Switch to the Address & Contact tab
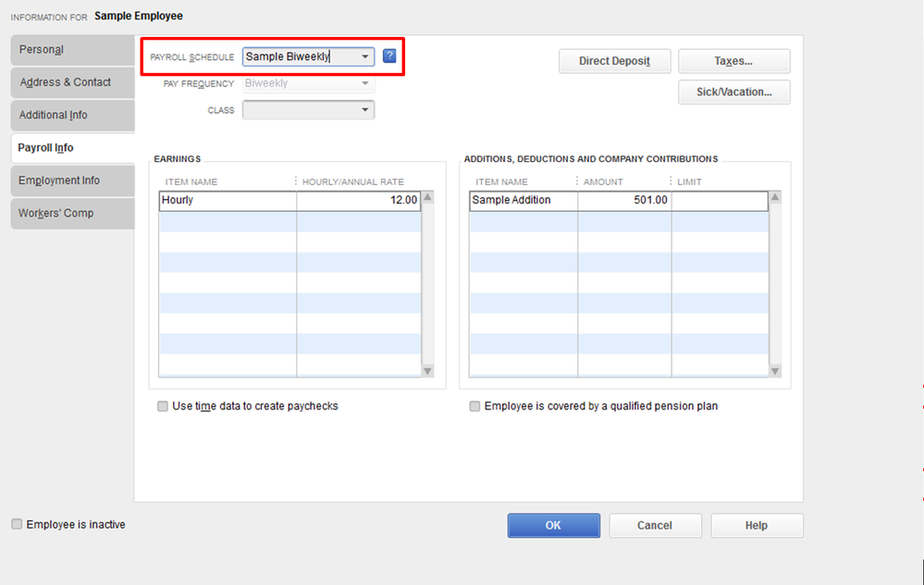Viewport: 924px width, 585px height. click(x=72, y=82)
